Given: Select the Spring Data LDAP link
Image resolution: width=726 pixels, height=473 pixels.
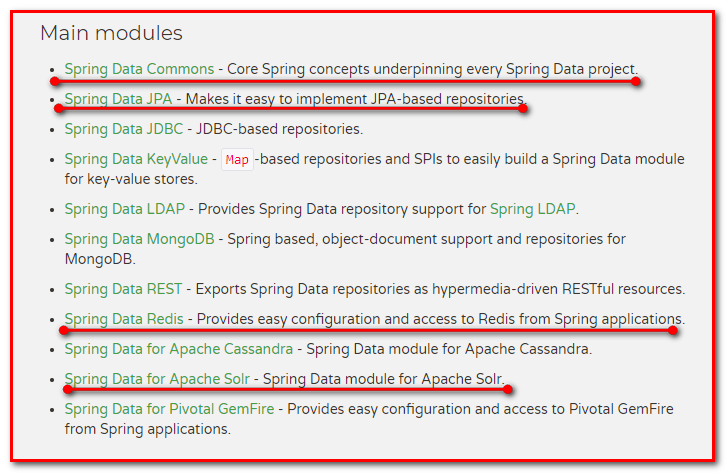Looking at the screenshot, I should (124, 209).
